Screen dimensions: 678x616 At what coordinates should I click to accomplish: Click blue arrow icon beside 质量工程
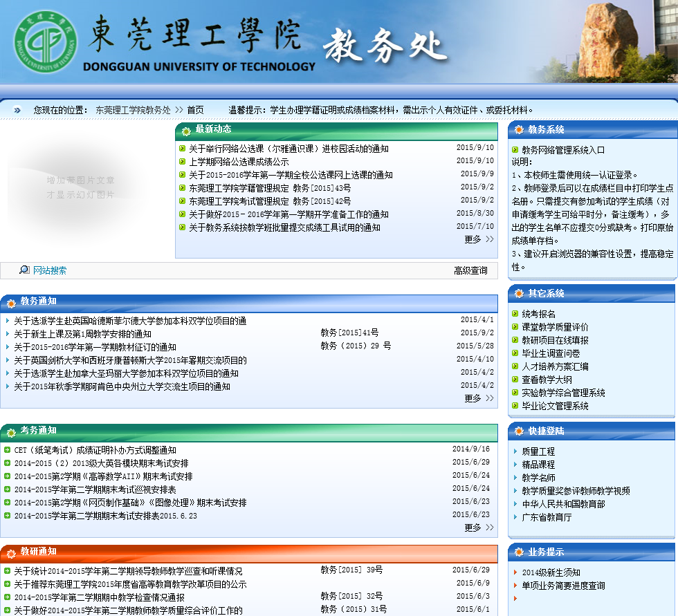click(x=515, y=451)
